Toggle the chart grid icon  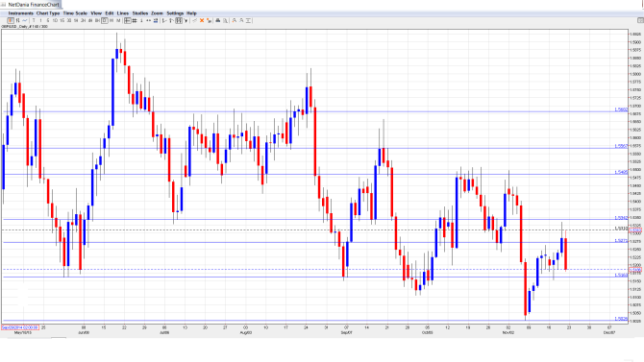point(135,20)
